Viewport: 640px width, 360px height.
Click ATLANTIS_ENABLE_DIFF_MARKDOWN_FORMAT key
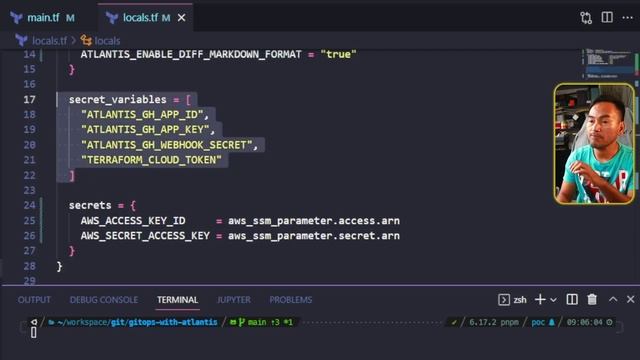(x=191, y=54)
